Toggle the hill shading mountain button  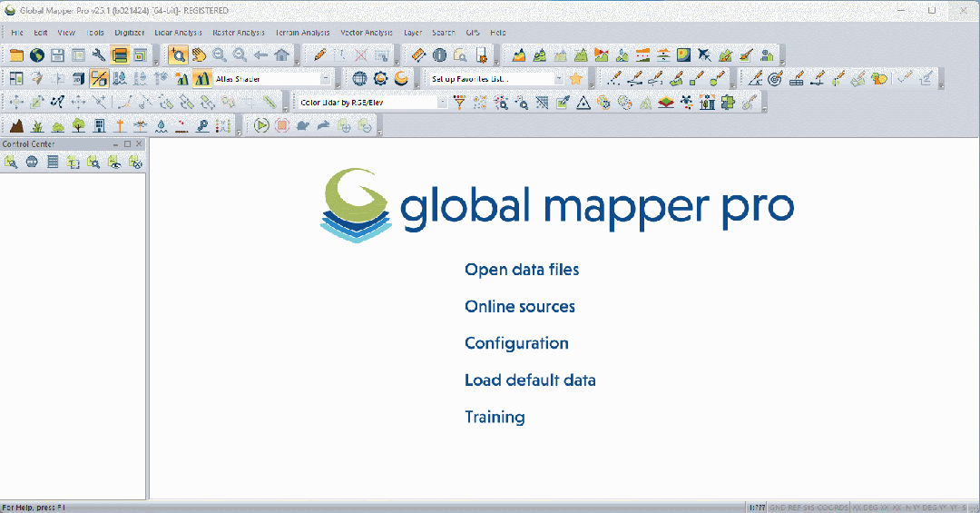[x=201, y=79]
